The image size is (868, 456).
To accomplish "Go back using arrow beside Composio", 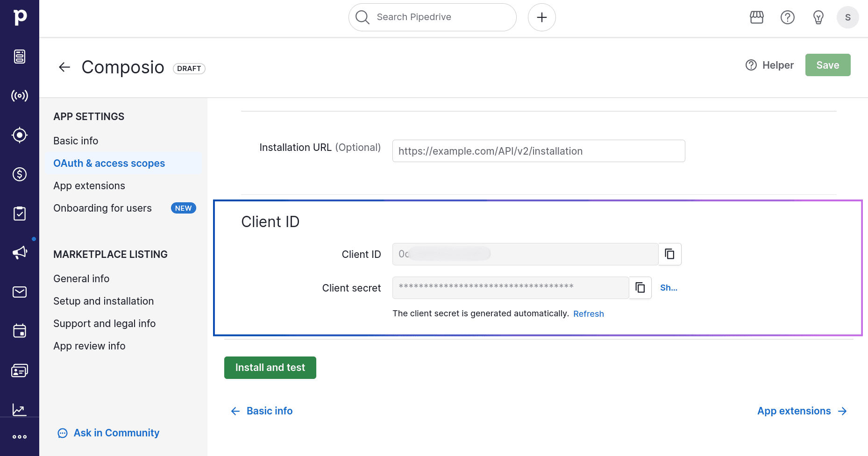I will [64, 67].
